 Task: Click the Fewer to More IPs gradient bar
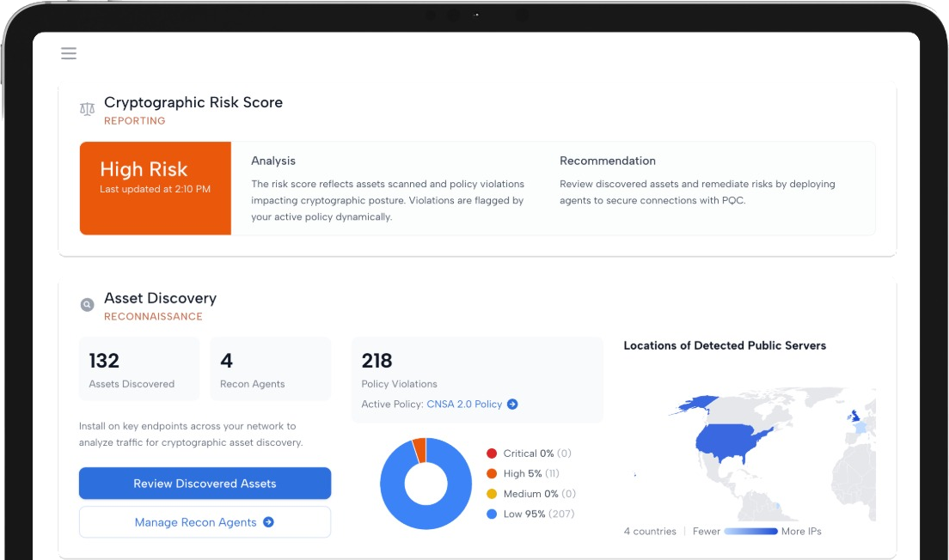point(750,532)
